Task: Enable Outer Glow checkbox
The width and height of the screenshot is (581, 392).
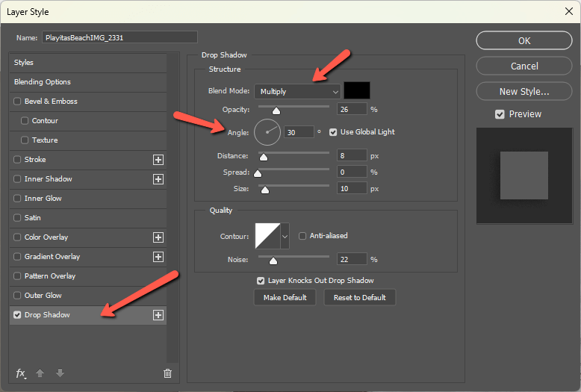Action: click(x=17, y=295)
